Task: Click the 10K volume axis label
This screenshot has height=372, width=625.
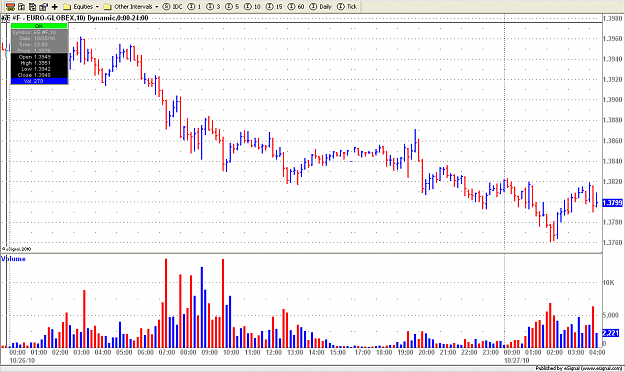Action: pyautogui.click(x=609, y=283)
